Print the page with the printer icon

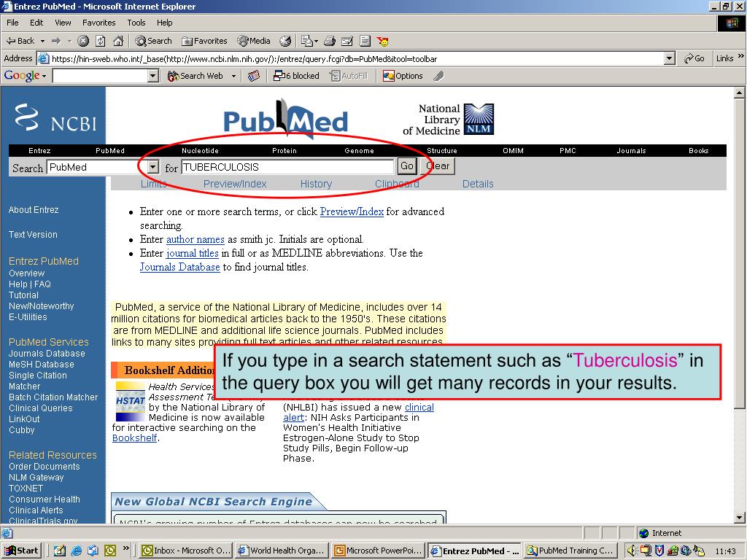point(330,41)
